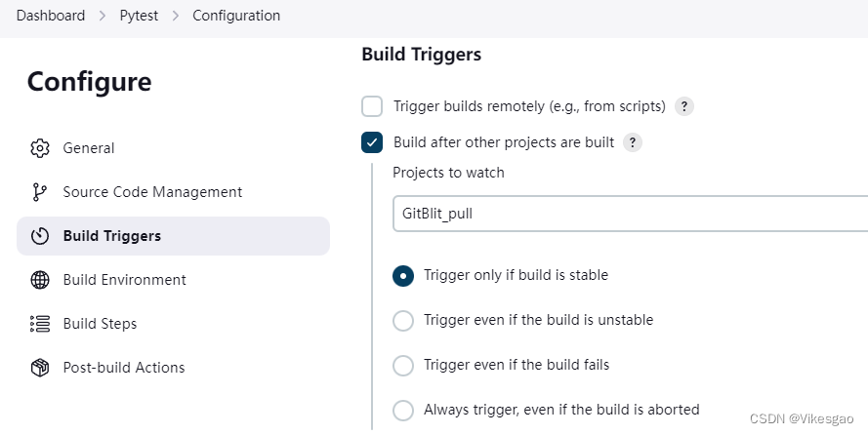This screenshot has width=868, height=435.
Task: Expand the breadcrumb chevron after Dashboard
Action: point(101,16)
